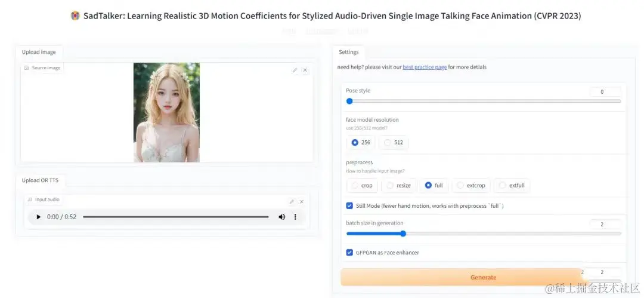Select the Upload OR TTS tab
644x298 pixels.
[41, 180]
